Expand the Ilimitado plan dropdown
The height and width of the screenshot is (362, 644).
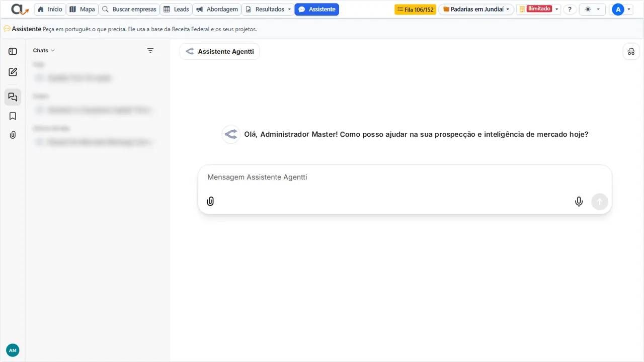(538, 10)
